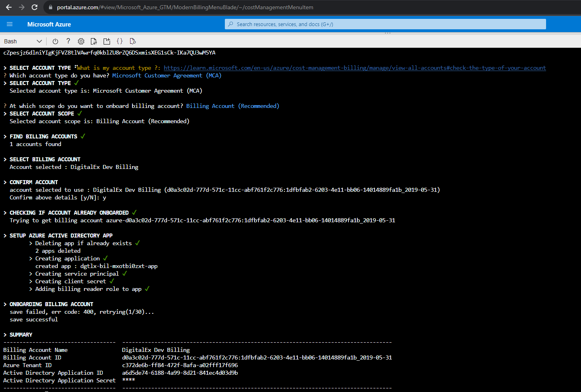581x392 pixels.
Task: Click the created app name dgtlx-bil-mxotbi0zxt-app
Action: click(x=119, y=266)
